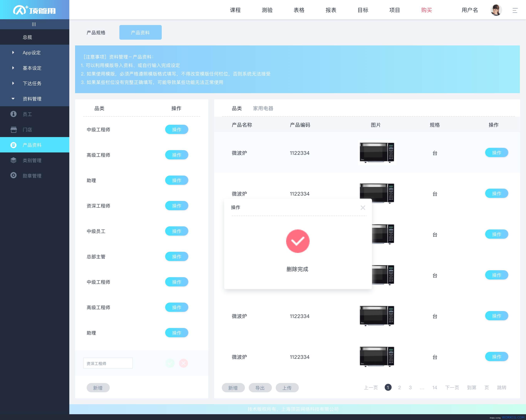Click 操作 button for first 中级工程师 category
The width and height of the screenshot is (526, 420).
click(x=177, y=130)
